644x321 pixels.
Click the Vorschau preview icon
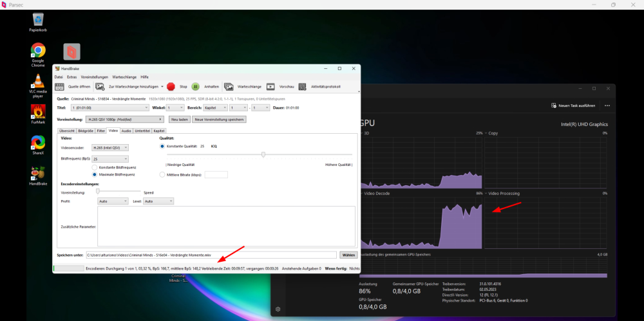point(270,87)
